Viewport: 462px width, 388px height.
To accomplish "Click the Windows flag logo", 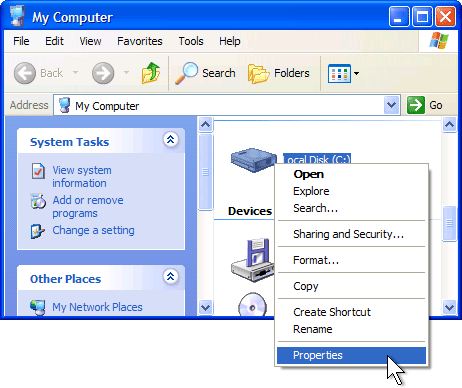I will pyautogui.click(x=439, y=40).
